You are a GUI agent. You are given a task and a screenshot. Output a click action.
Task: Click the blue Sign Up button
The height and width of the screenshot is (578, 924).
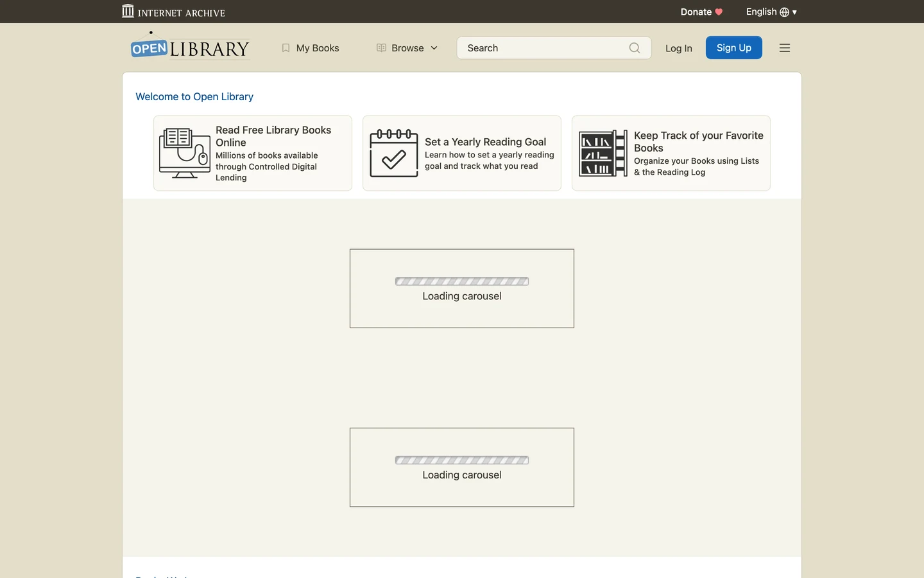click(734, 48)
